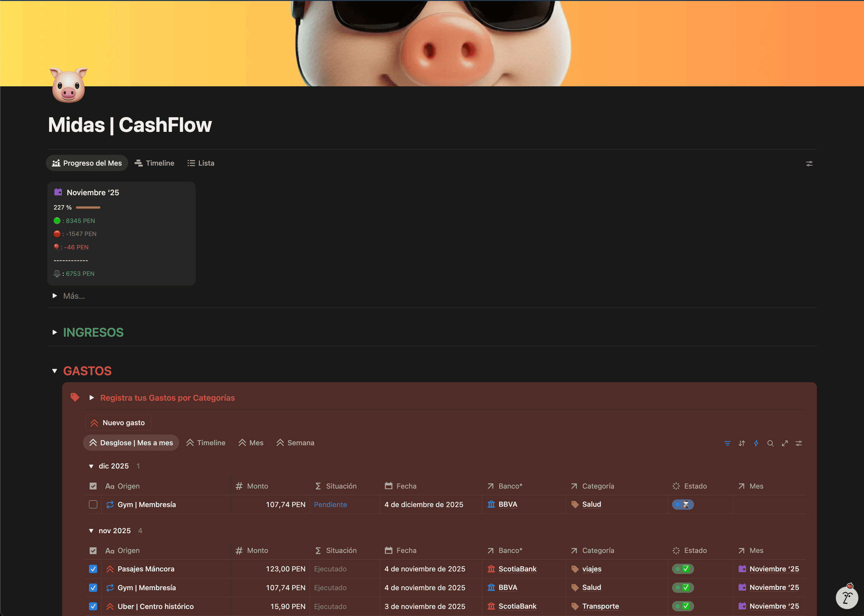
Task: Open the assistant face icon at bottom right
Action: pos(847,598)
